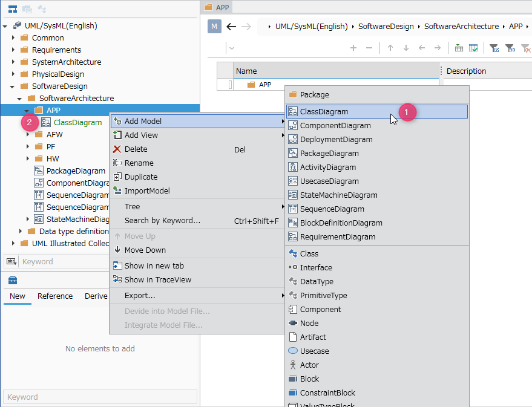
Task: Select PackageDiagram from the submenu
Action: click(377, 153)
